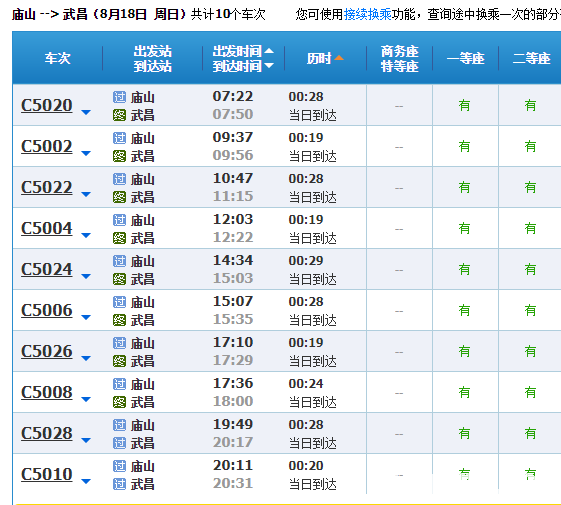Click the 过 icon next to 武昌 in the C5028 row
Screen dimensions: 561x505
point(119,443)
